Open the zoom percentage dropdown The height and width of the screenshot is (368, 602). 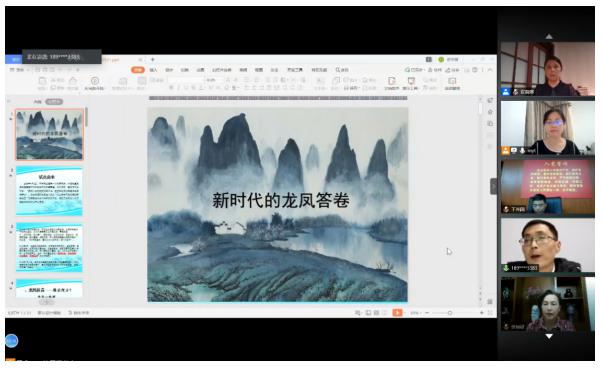click(x=415, y=313)
